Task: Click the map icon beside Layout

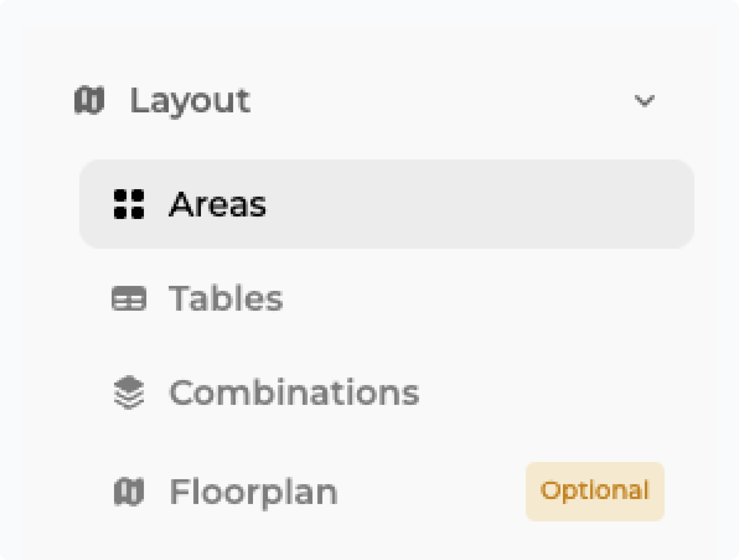Action: pyautogui.click(x=89, y=100)
